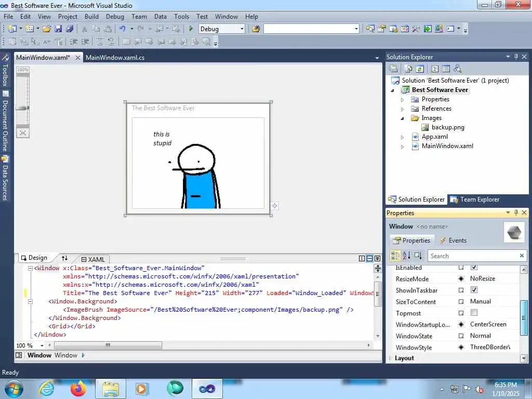Expand the MainWindow.xaml node in Solution Explorer
The height and width of the screenshot is (399, 532).
pos(403,147)
